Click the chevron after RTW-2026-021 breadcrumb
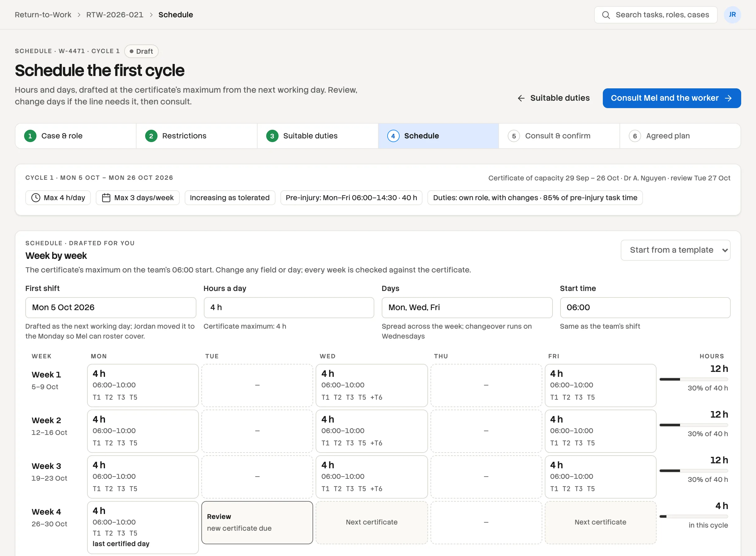756x556 pixels. [x=151, y=15]
